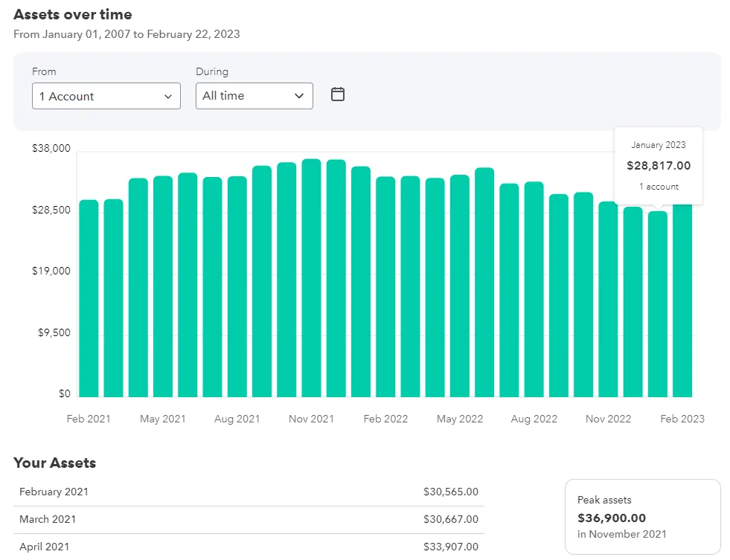Image resolution: width=730 pixels, height=560 pixels.
Task: Open the 'All time' period dropdown
Action: coord(254,96)
